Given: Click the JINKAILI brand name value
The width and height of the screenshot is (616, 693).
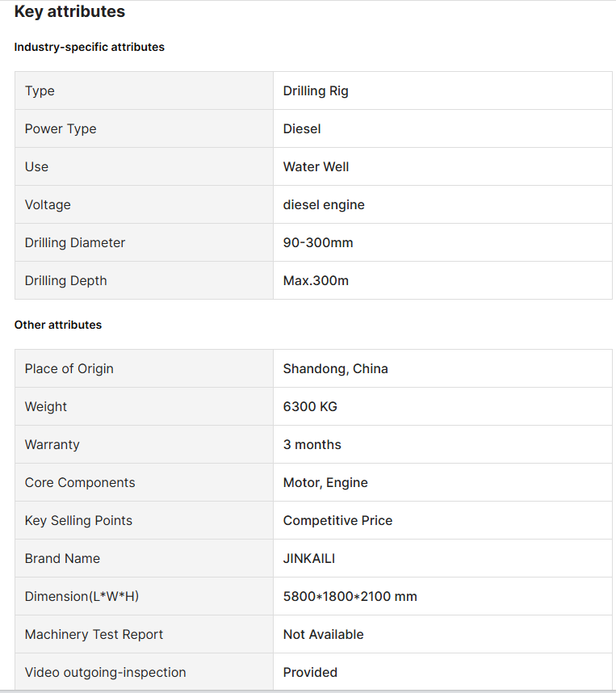Looking at the screenshot, I should point(309,559).
